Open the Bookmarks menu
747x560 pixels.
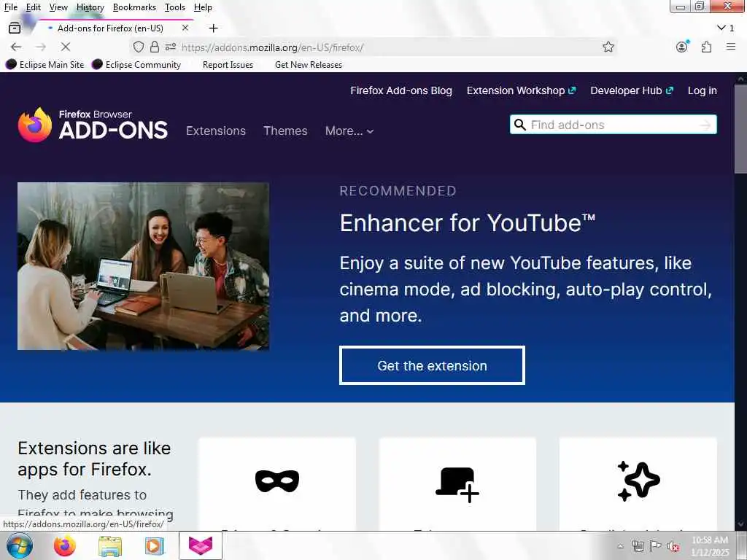(134, 7)
